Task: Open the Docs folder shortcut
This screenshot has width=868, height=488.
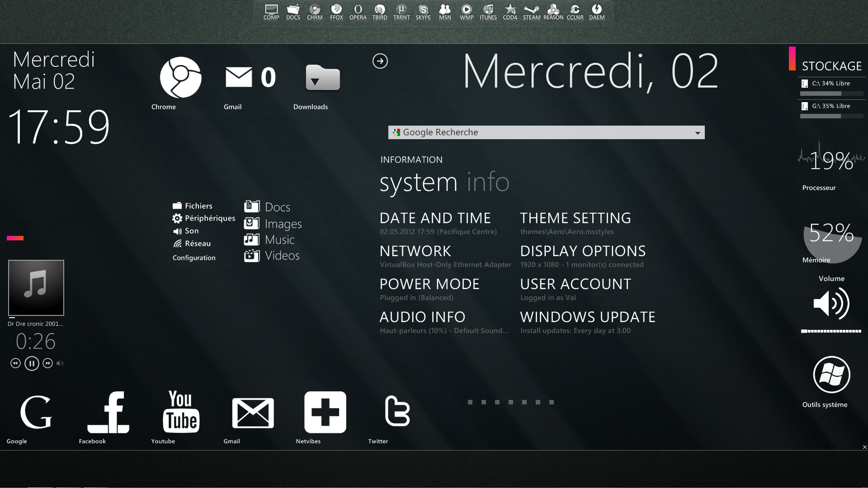Action: tap(267, 207)
